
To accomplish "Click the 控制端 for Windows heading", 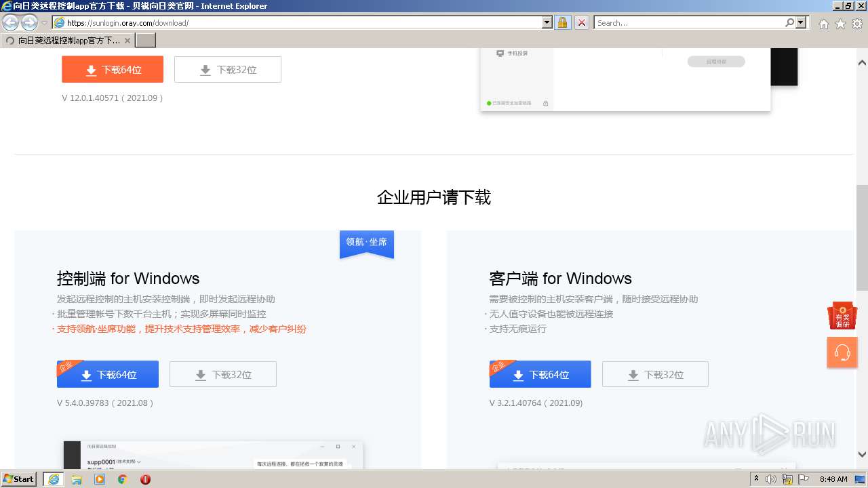I will 128,279.
